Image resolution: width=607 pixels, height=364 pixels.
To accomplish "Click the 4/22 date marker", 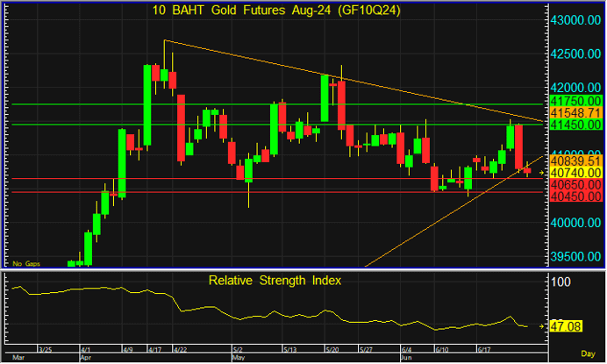I will tap(180, 350).
